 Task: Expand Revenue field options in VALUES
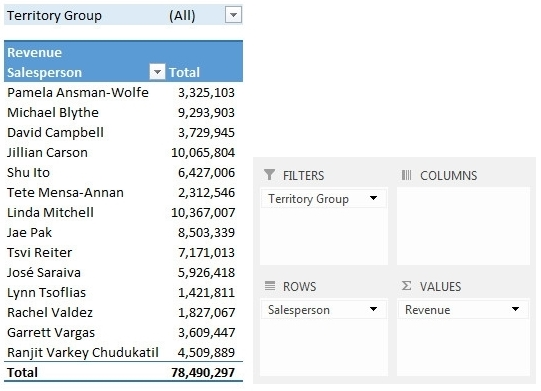tap(515, 309)
